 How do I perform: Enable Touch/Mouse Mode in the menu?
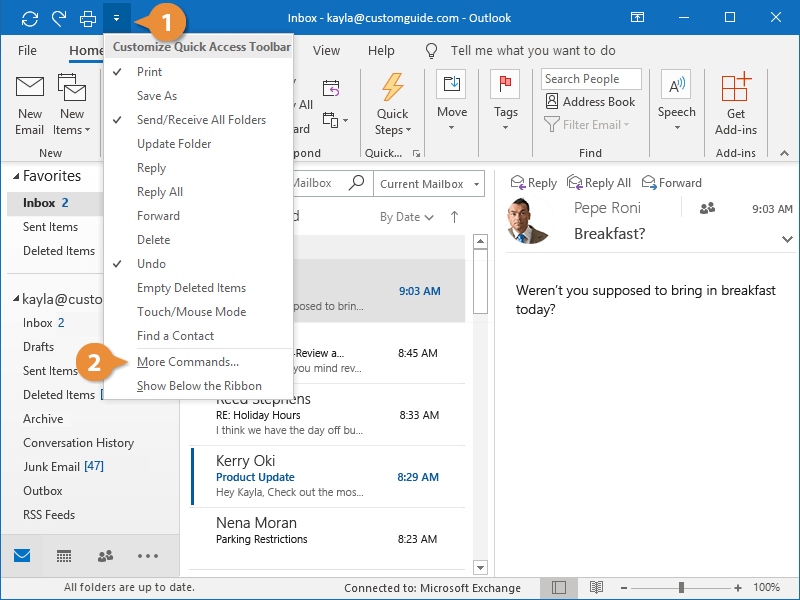coord(191,312)
